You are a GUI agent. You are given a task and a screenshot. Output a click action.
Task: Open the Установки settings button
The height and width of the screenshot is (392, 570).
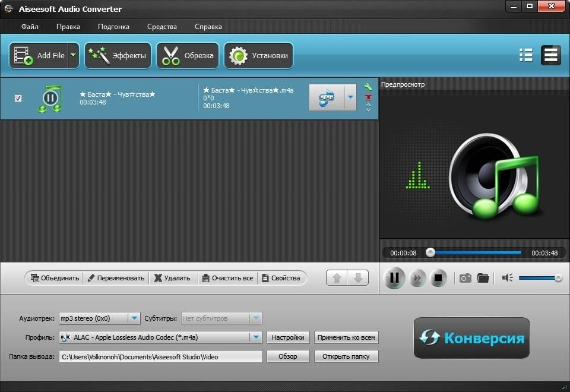point(258,56)
